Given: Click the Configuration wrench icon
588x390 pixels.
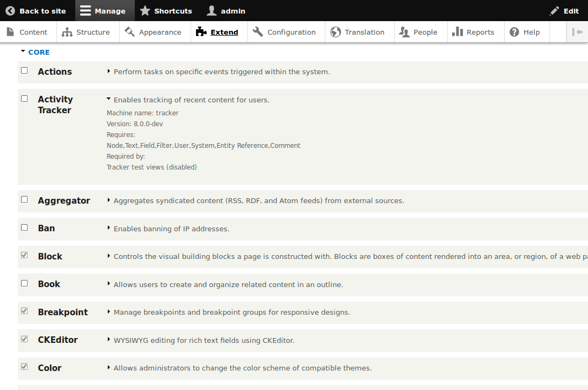Looking at the screenshot, I should (258, 32).
